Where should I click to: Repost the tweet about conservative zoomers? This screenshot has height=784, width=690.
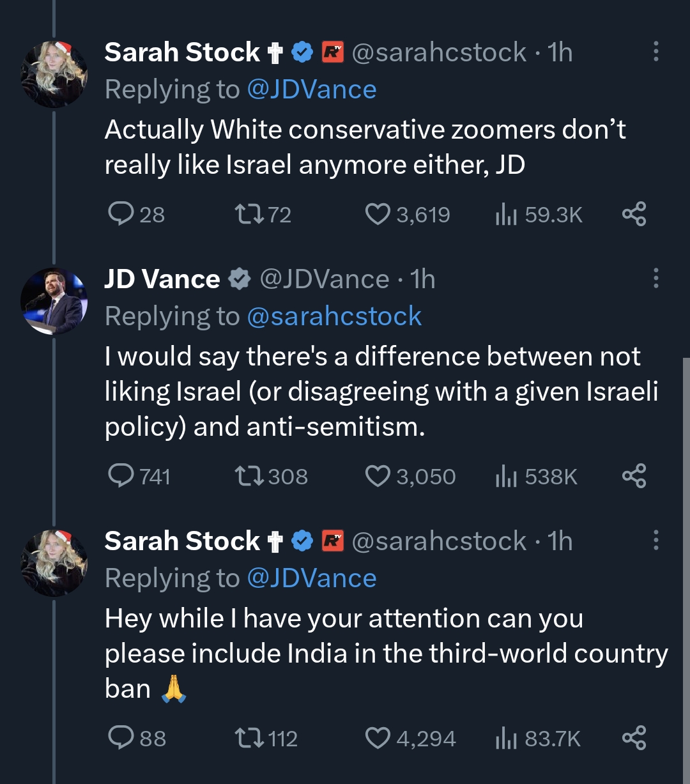click(x=247, y=214)
